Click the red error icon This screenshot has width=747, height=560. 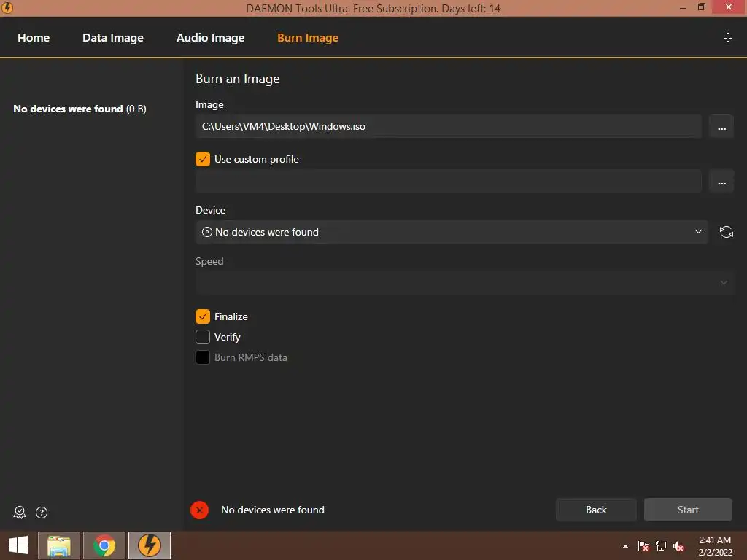point(199,510)
